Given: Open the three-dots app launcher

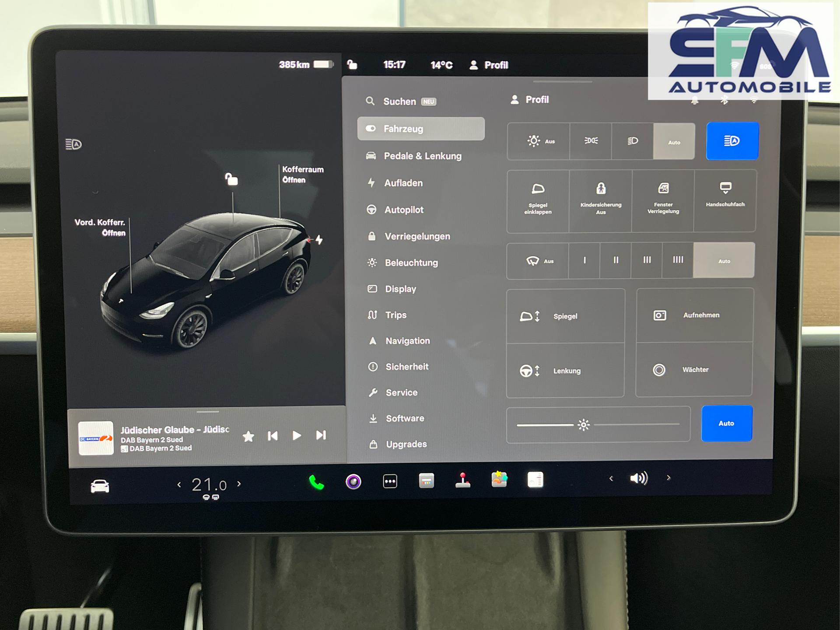Looking at the screenshot, I should tap(390, 481).
